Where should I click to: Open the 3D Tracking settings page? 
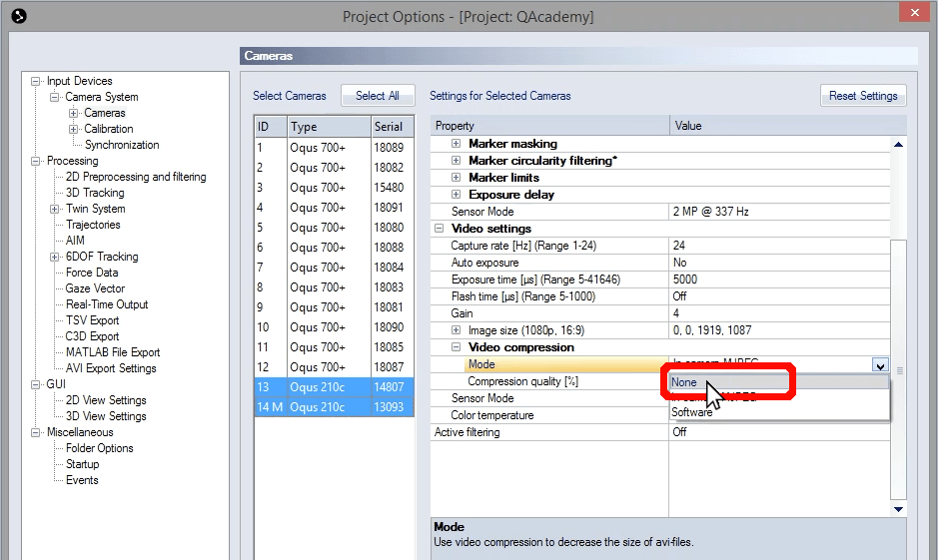coord(95,193)
